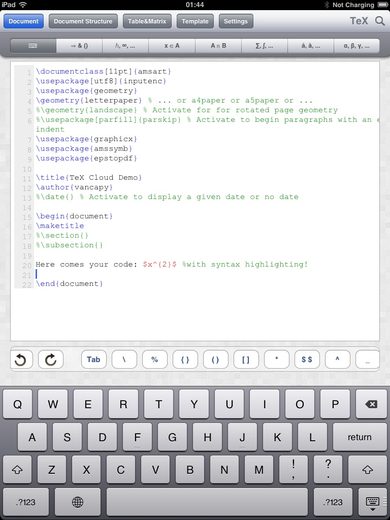Tap the asterisk shortcut key

click(277, 359)
